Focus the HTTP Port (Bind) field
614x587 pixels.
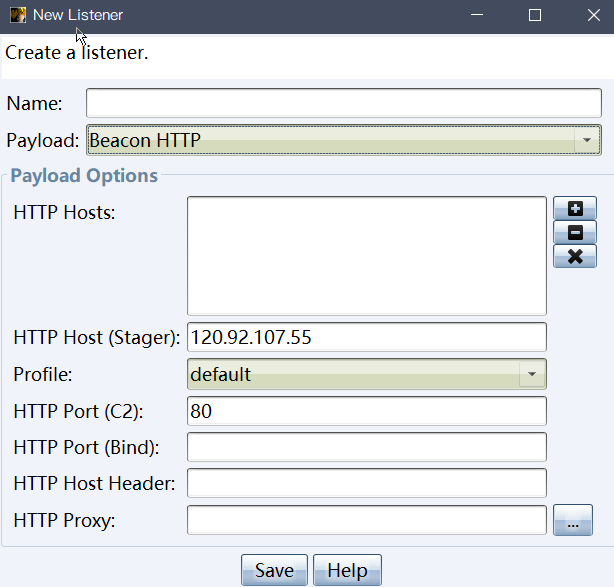366,447
